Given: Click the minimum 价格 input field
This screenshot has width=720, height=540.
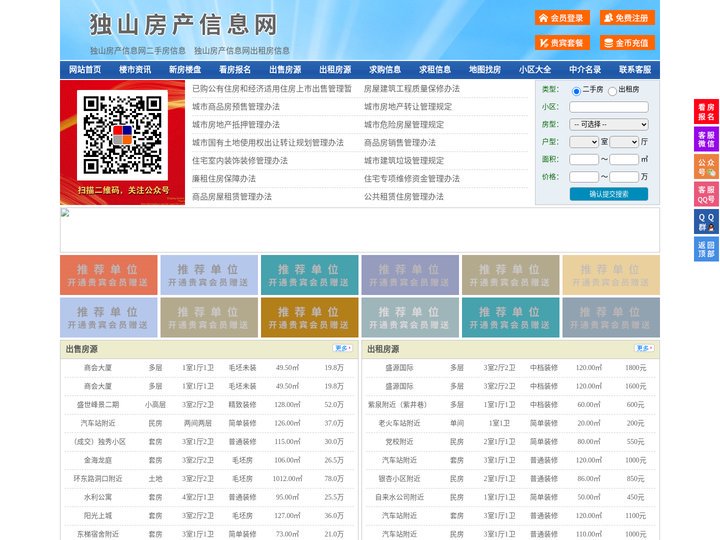Looking at the screenshot, I should 584,177.
